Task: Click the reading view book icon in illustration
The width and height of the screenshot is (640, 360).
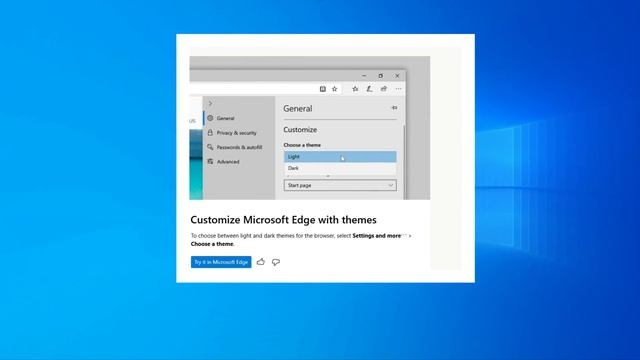Action: [x=322, y=89]
